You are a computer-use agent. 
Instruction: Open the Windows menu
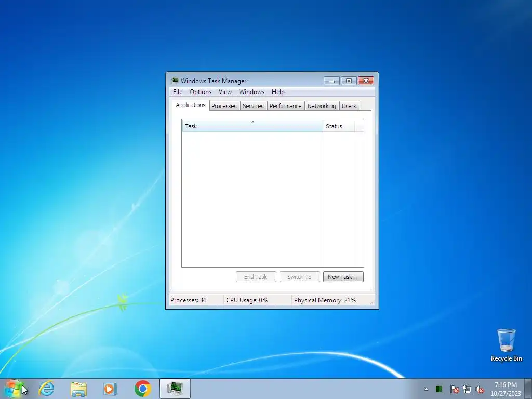251,92
